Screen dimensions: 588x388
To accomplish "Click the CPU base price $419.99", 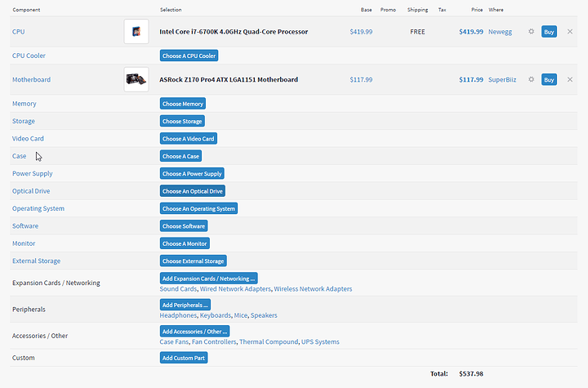I will click(x=361, y=32).
